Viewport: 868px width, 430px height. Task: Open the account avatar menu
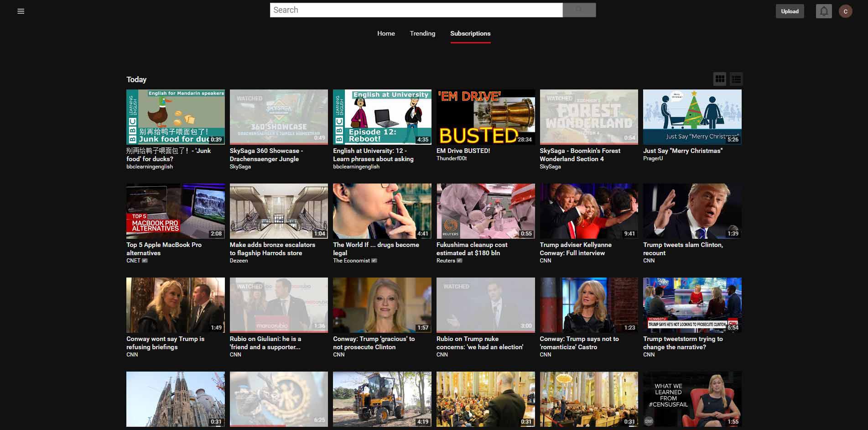coord(845,11)
